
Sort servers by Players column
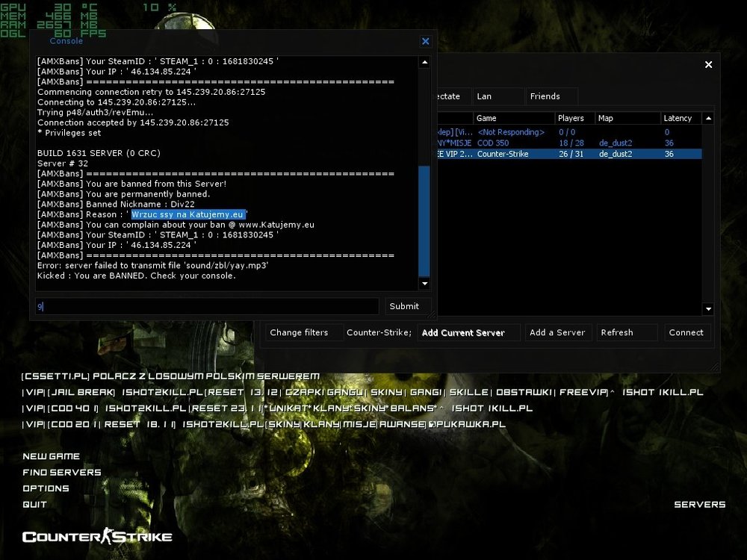pos(575,118)
